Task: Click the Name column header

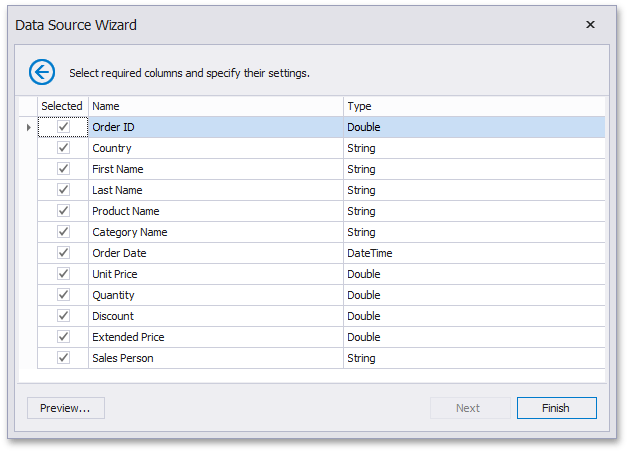Action: click(215, 106)
